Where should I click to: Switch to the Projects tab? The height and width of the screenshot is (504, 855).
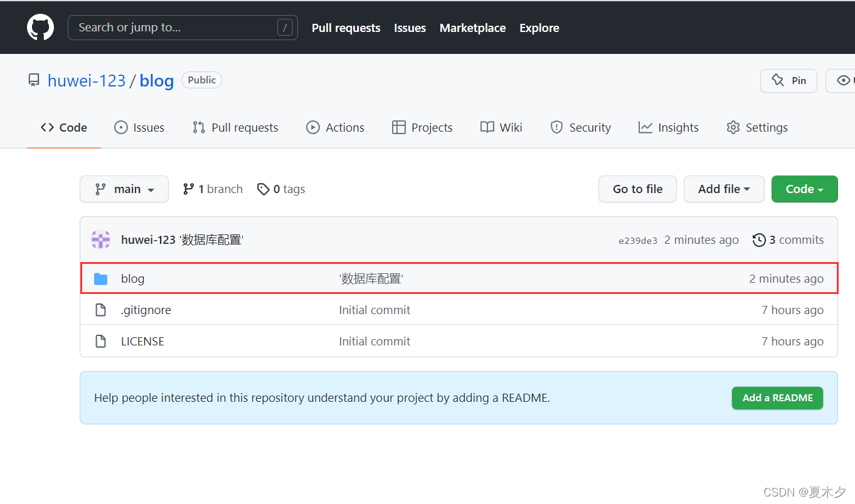[422, 127]
